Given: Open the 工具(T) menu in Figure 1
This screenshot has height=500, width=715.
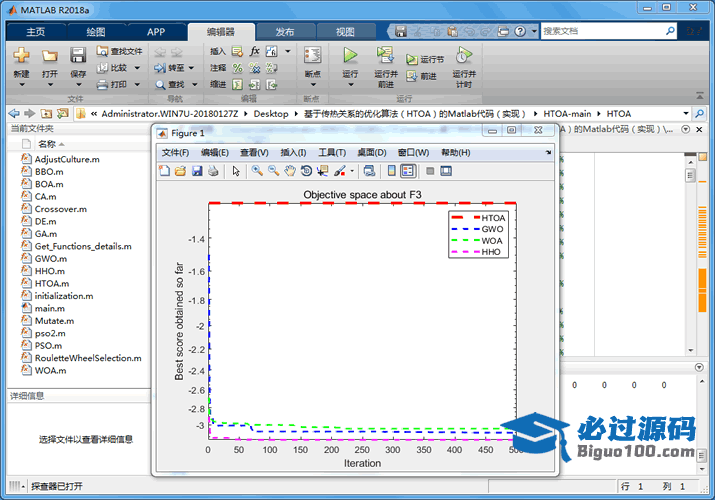Looking at the screenshot, I should 332,152.
